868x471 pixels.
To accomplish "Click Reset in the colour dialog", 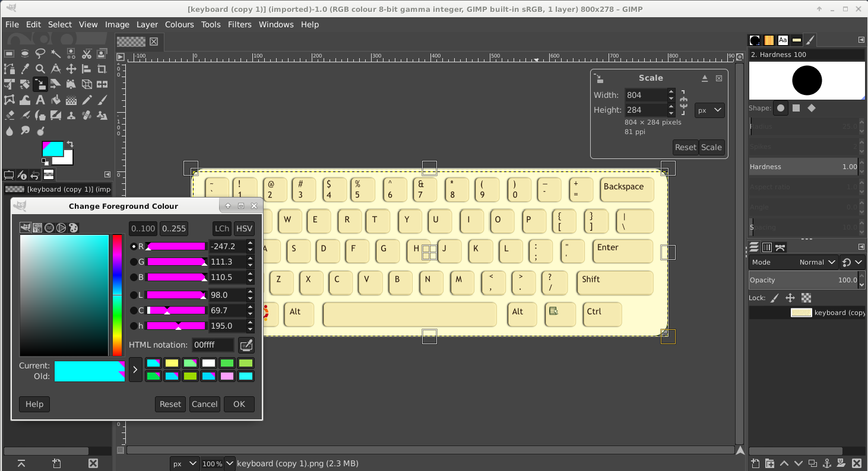I will click(170, 404).
